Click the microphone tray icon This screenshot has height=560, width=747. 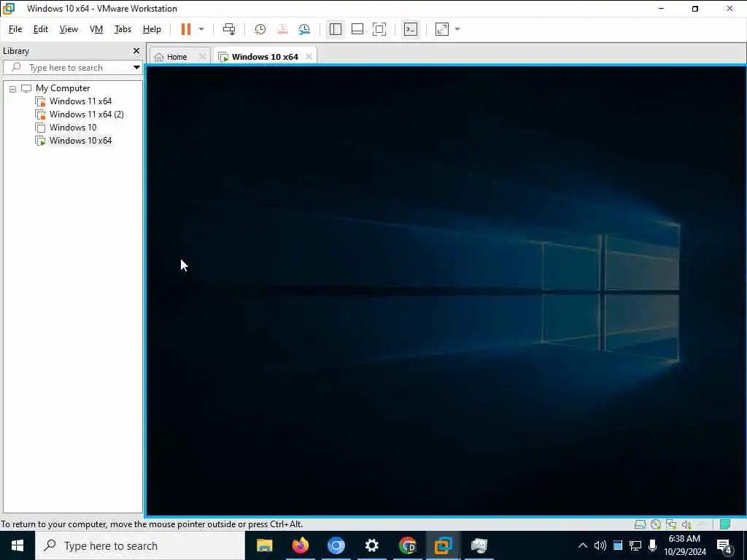tap(653, 545)
